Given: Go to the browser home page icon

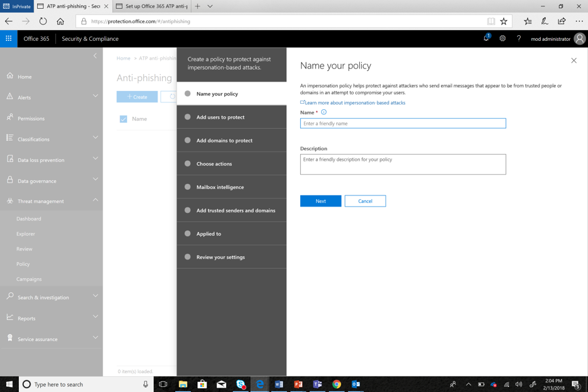Looking at the screenshot, I should pos(60,21).
